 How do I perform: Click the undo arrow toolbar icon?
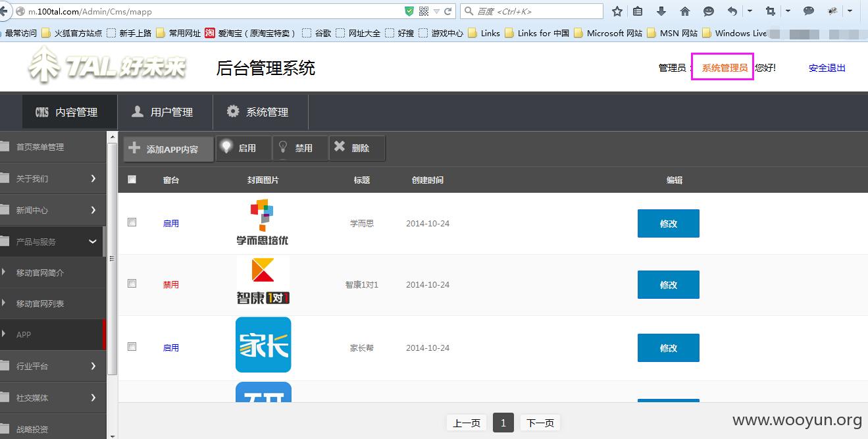732,11
